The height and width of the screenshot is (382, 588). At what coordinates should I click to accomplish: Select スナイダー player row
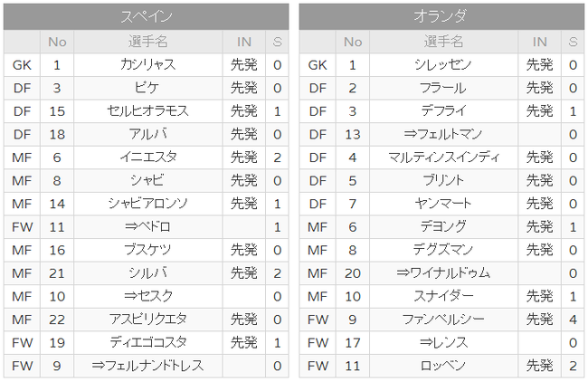(441, 296)
